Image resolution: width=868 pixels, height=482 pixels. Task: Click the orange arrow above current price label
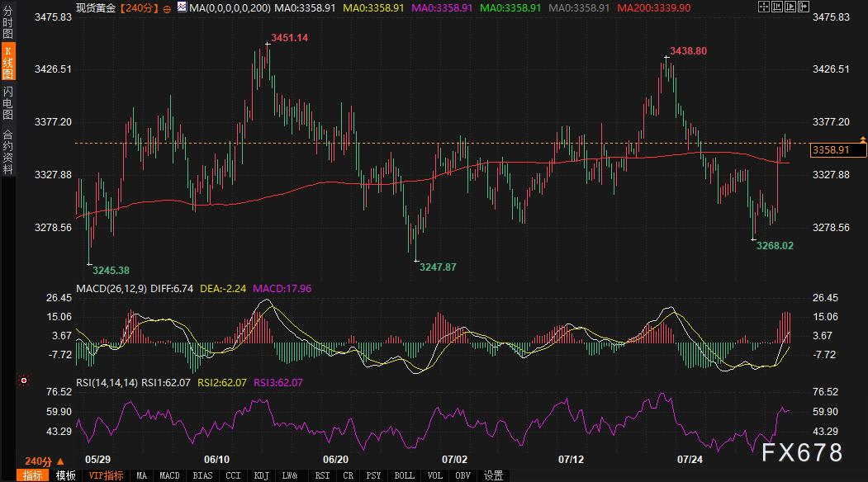coord(862,139)
